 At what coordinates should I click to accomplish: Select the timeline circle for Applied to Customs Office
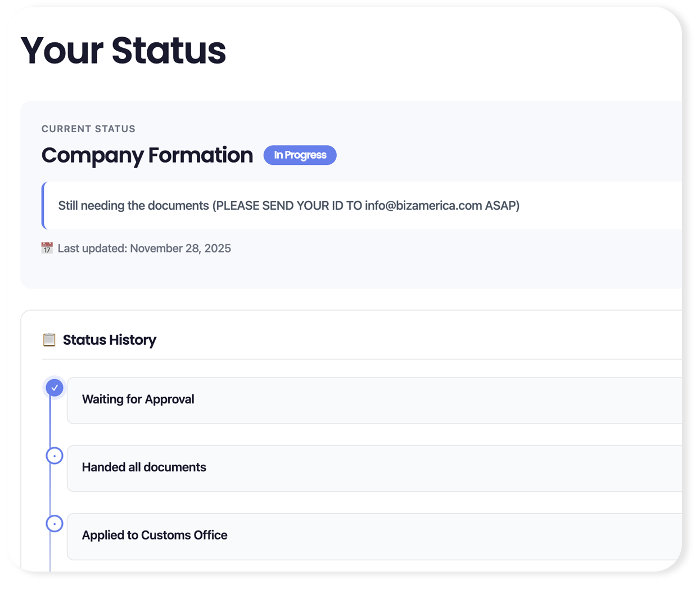(x=55, y=524)
